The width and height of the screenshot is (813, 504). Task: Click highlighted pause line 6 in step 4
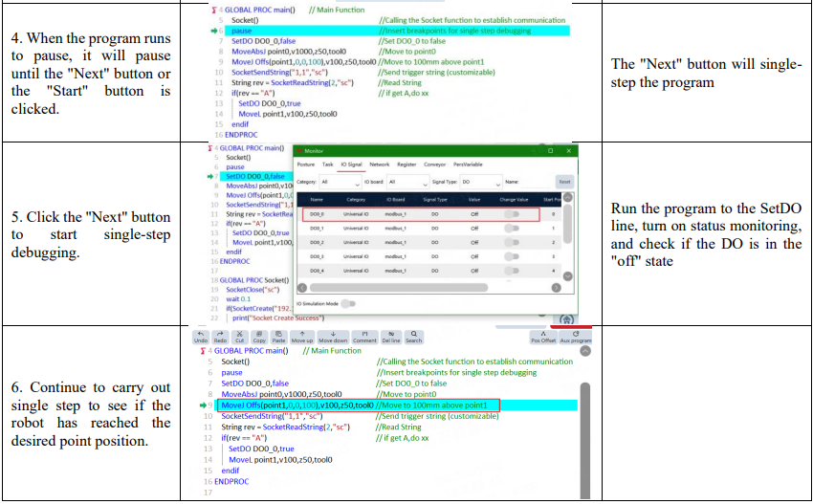[x=397, y=32]
